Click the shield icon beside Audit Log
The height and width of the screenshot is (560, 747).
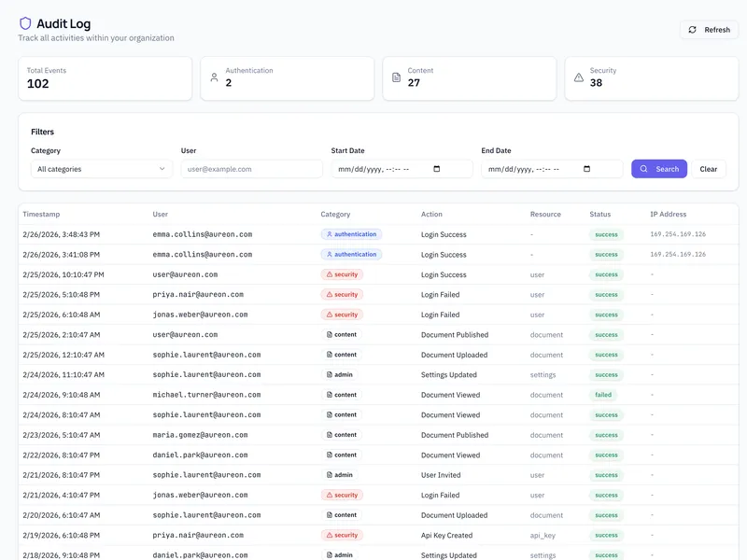tap(25, 23)
